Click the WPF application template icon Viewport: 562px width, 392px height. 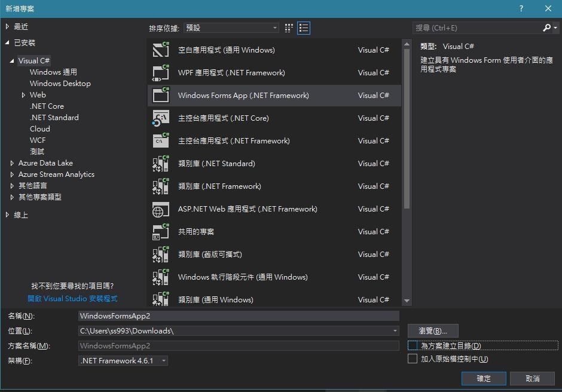tap(161, 73)
